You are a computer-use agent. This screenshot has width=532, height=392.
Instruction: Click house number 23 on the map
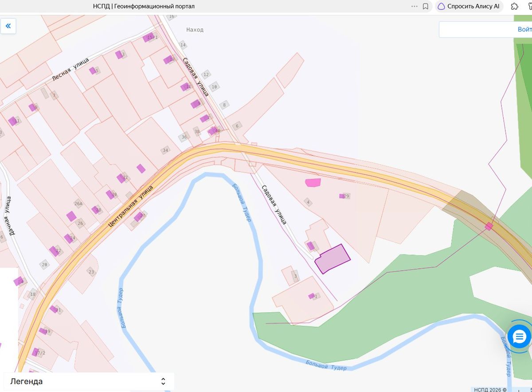pyautogui.click(x=91, y=272)
